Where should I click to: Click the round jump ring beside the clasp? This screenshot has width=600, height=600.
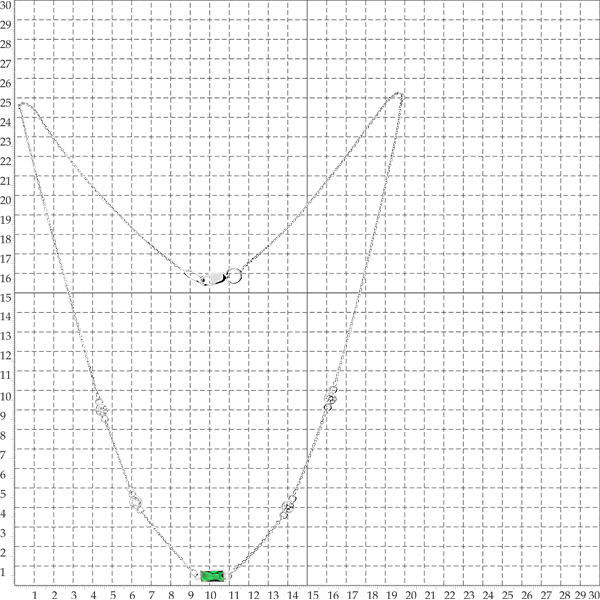click(x=235, y=276)
